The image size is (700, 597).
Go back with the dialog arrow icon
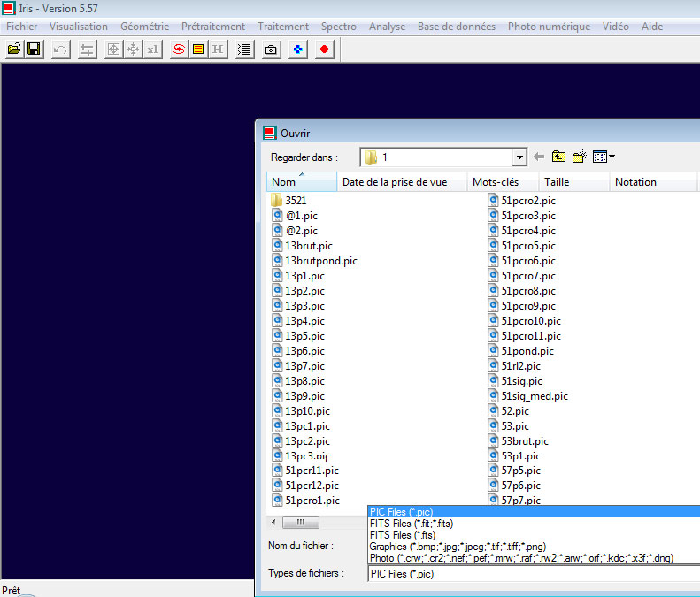pyautogui.click(x=539, y=157)
